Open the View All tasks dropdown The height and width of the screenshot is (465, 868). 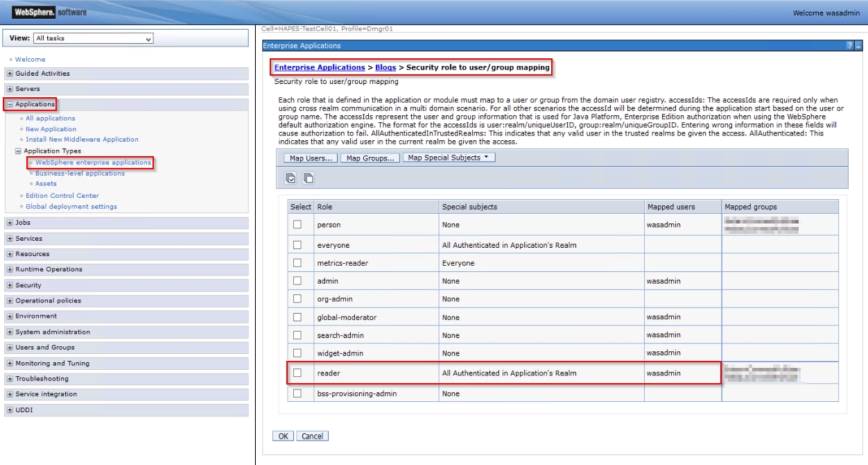93,39
